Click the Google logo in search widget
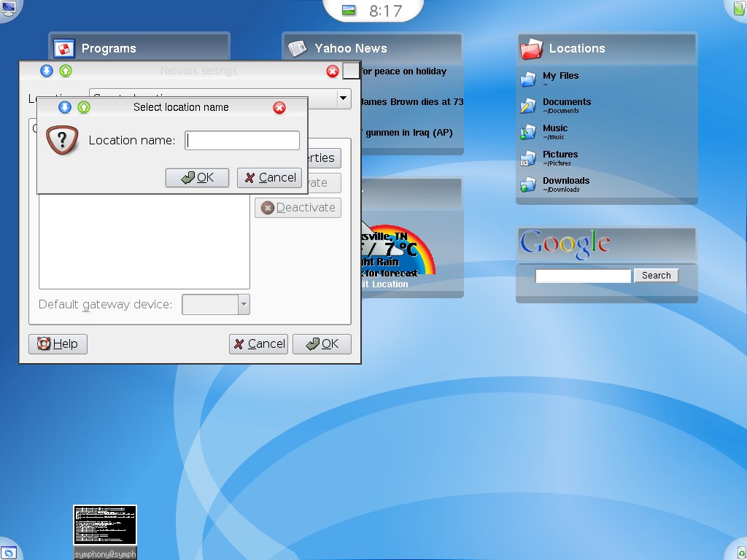The height and width of the screenshot is (560, 747). (x=565, y=244)
